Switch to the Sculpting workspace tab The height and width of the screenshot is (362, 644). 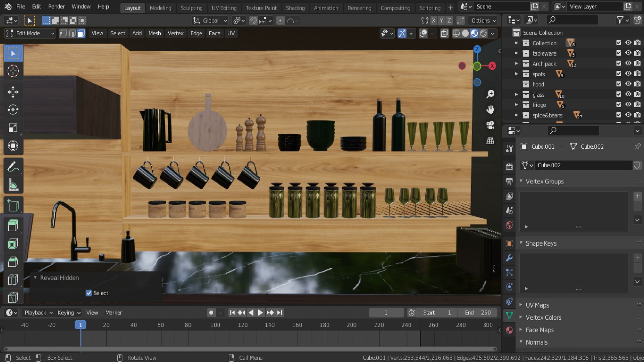tap(191, 8)
